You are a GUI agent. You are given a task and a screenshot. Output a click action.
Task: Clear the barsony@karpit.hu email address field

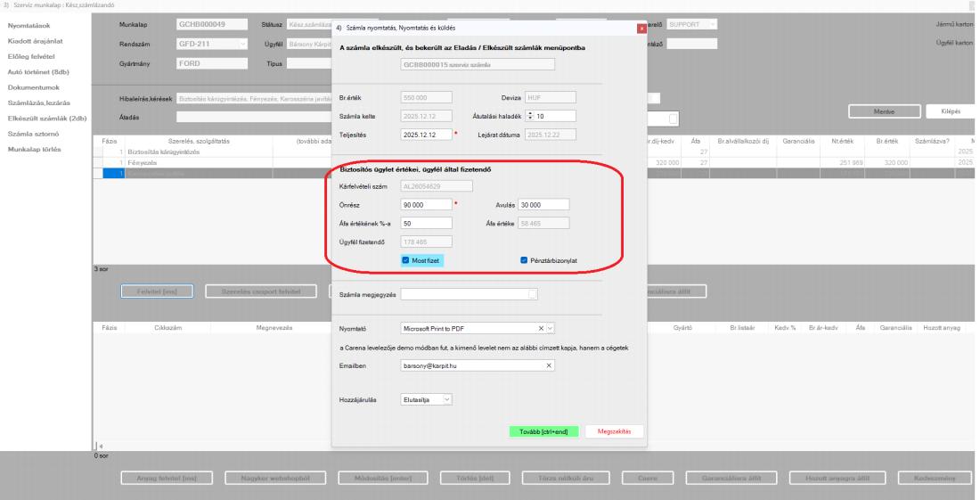549,365
